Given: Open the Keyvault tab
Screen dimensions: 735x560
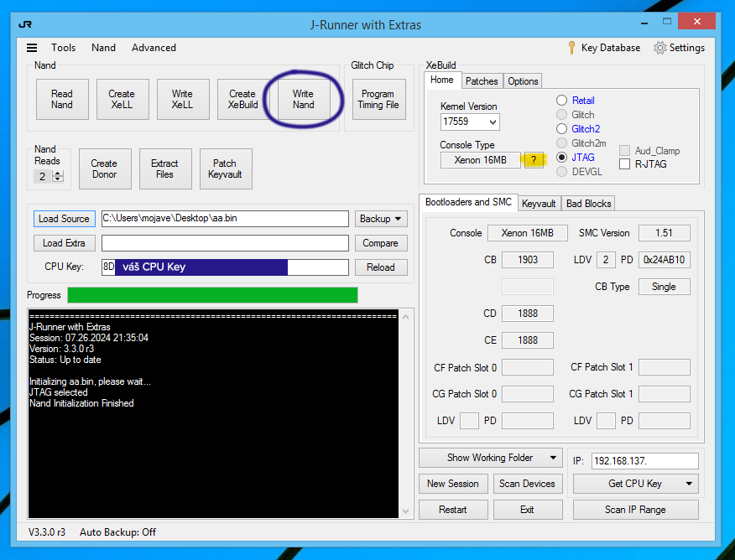Looking at the screenshot, I should click(539, 204).
